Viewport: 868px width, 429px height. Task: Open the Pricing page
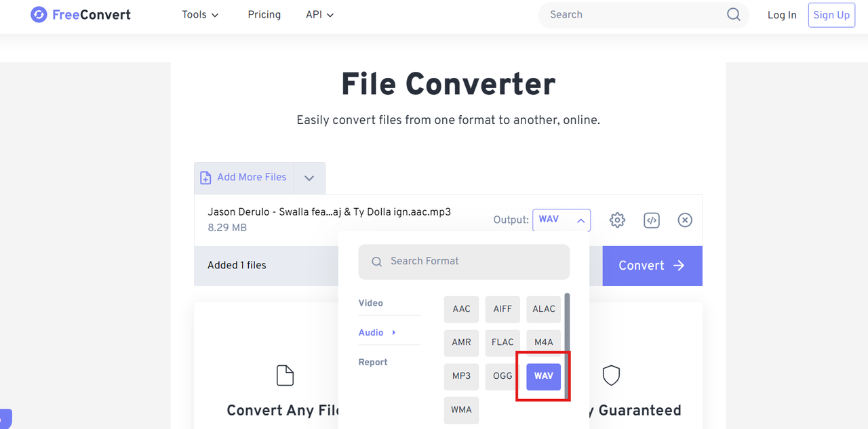pyautogui.click(x=264, y=15)
